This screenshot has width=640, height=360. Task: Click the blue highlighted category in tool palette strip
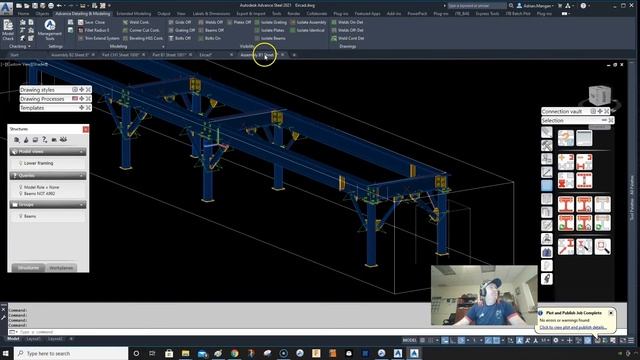pyautogui.click(x=547, y=185)
